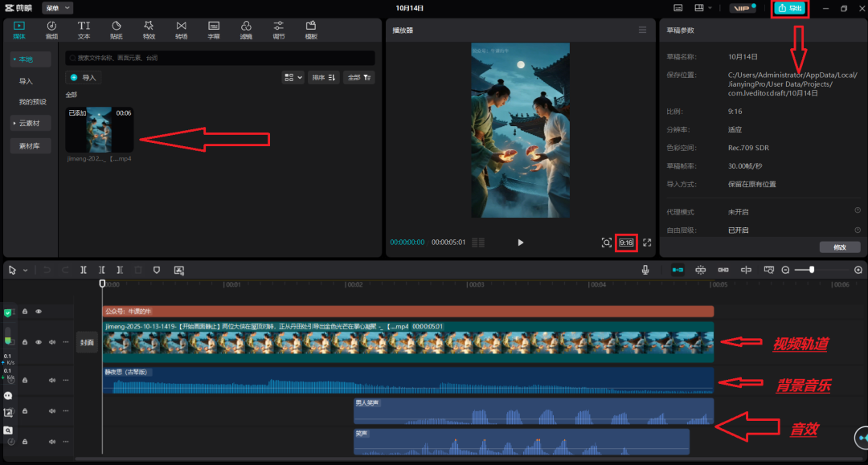The image size is (868, 465).
Task: Expand the 云素材 section in sidebar
Action: click(31, 123)
